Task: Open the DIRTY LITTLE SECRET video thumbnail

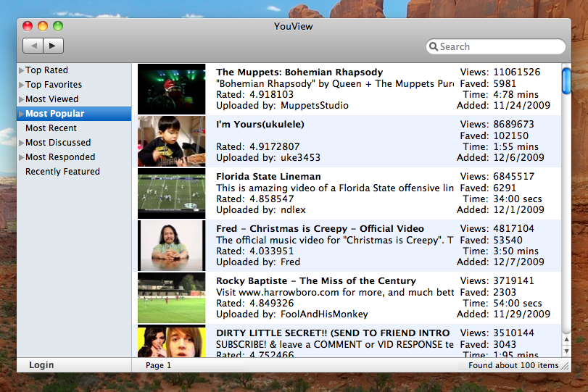Action: pyautogui.click(x=171, y=341)
